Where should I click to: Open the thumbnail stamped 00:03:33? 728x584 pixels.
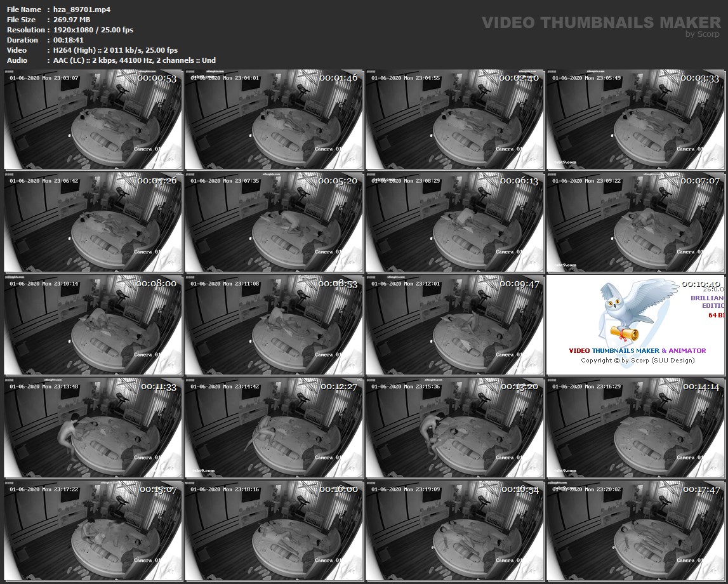point(635,119)
